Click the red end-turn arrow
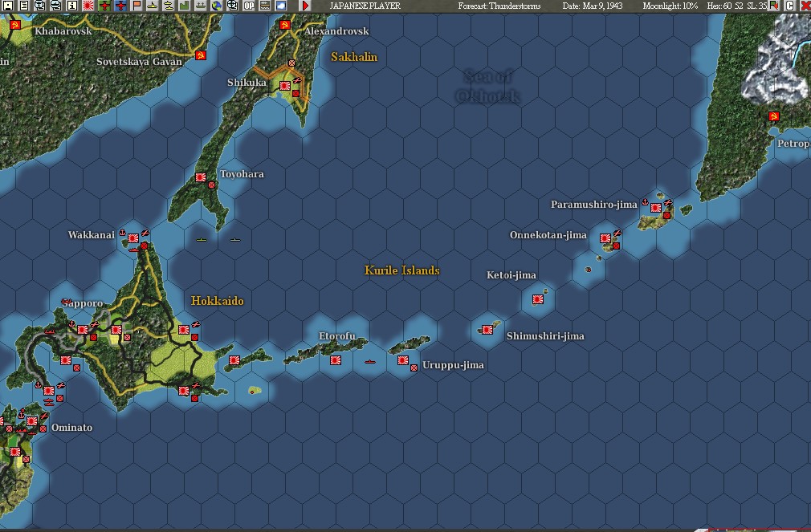This screenshot has width=811, height=532. (x=305, y=6)
